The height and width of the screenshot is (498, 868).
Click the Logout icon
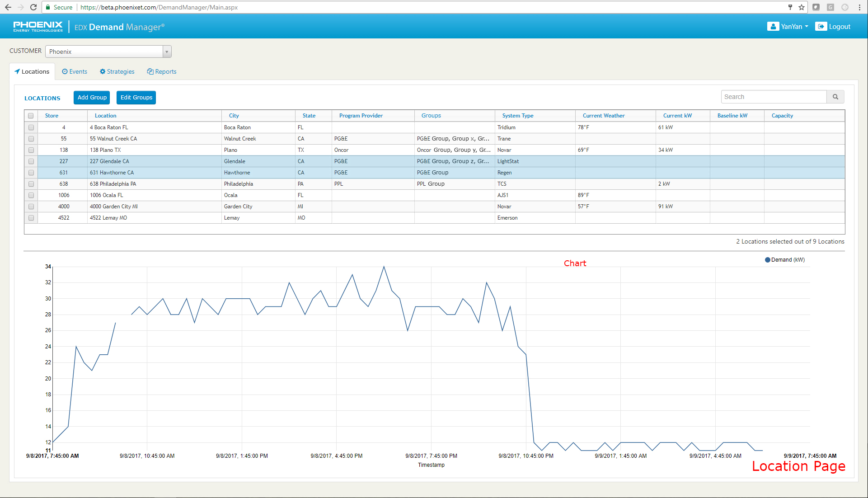[821, 27]
